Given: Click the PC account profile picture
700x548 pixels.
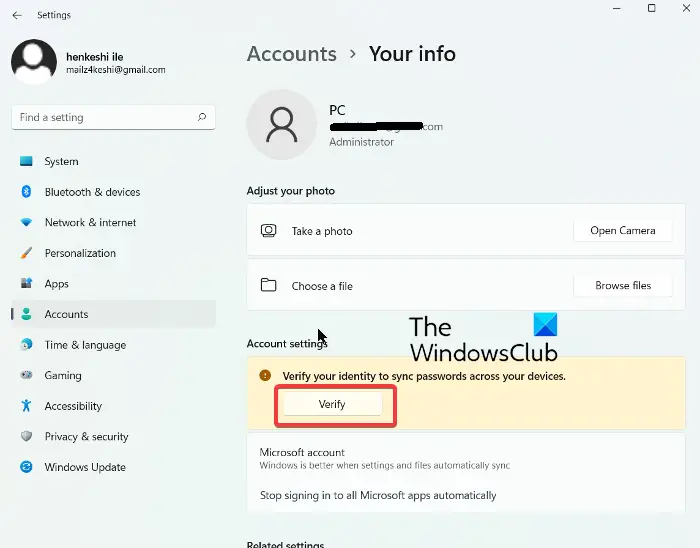Looking at the screenshot, I should click(x=282, y=125).
